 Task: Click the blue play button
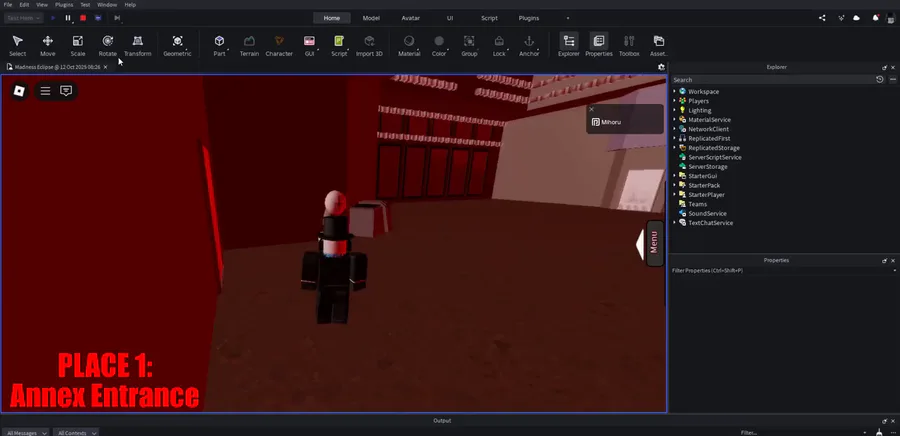pos(53,18)
